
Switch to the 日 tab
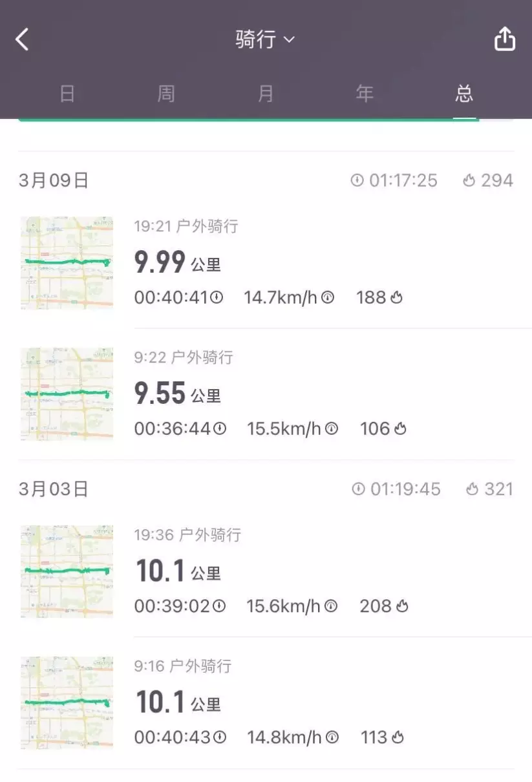(x=67, y=94)
